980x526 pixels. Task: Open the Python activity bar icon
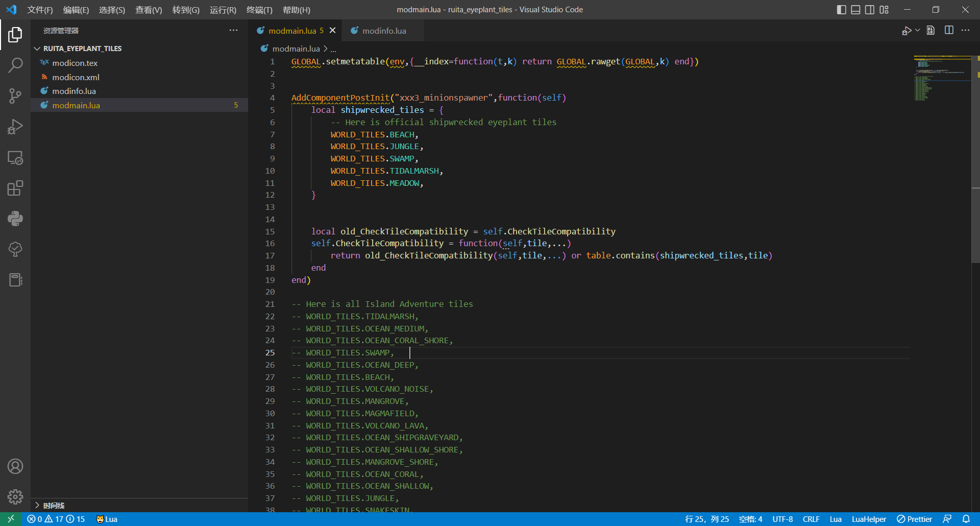[x=15, y=219]
